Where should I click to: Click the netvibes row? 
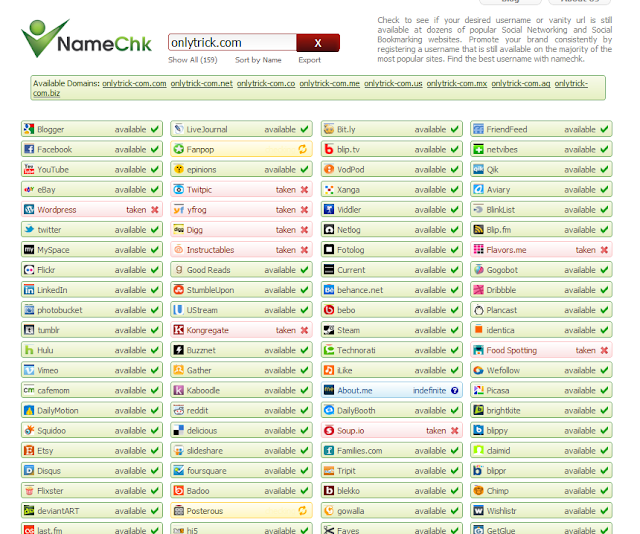click(x=541, y=149)
